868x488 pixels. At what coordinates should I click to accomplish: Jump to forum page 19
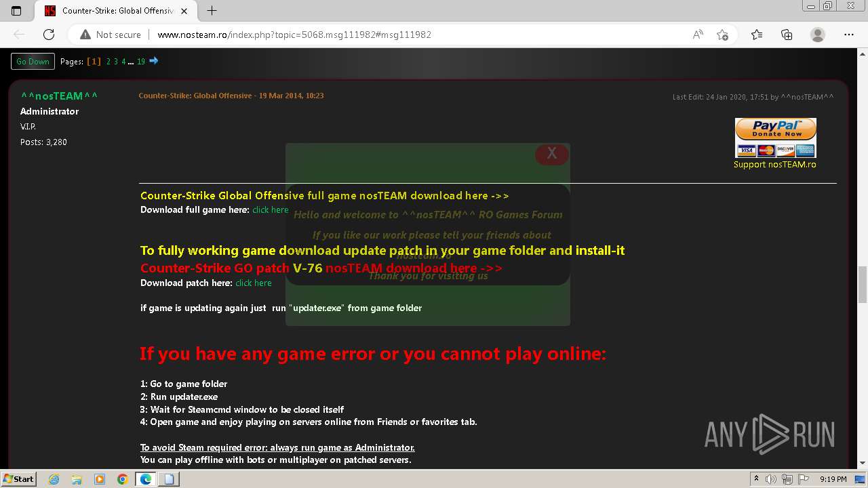point(141,62)
